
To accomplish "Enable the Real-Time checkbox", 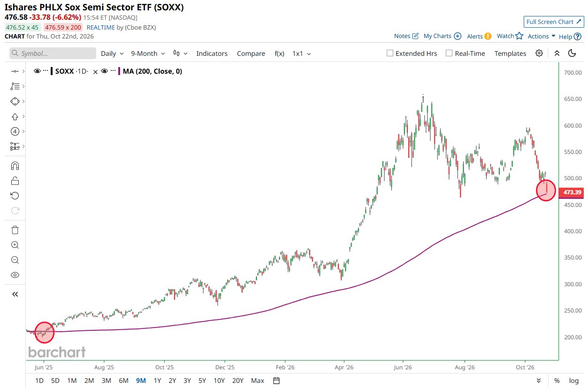I will point(449,53).
